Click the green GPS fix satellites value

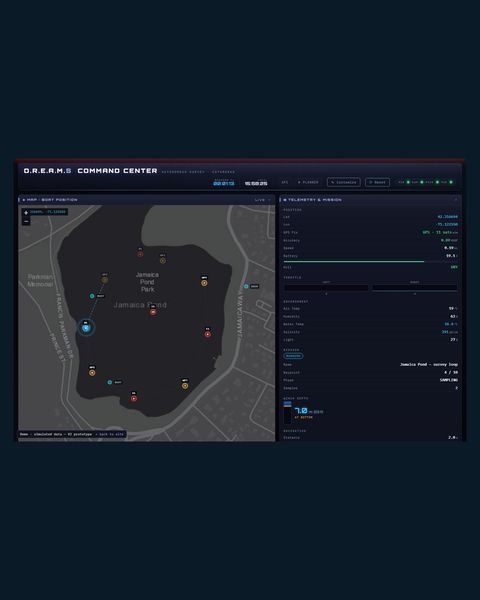click(440, 232)
